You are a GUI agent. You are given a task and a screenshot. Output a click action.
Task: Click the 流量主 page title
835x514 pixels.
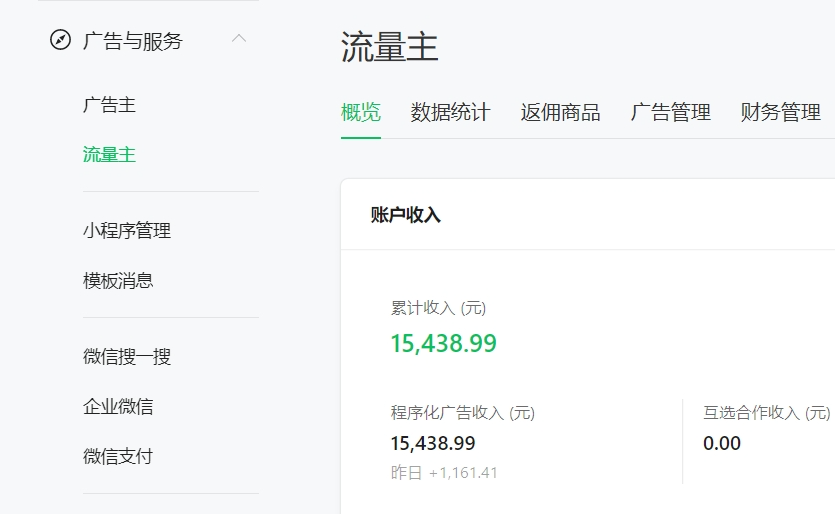click(389, 47)
